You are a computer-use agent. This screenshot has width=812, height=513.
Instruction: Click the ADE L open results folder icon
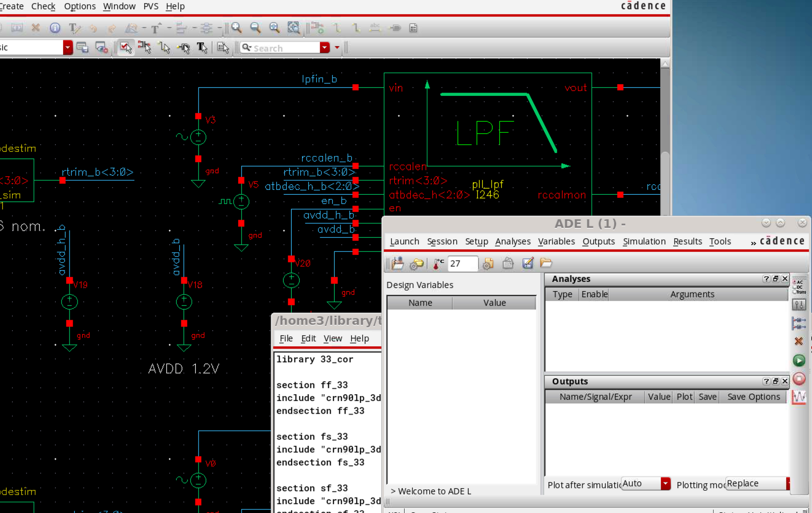[546, 263]
